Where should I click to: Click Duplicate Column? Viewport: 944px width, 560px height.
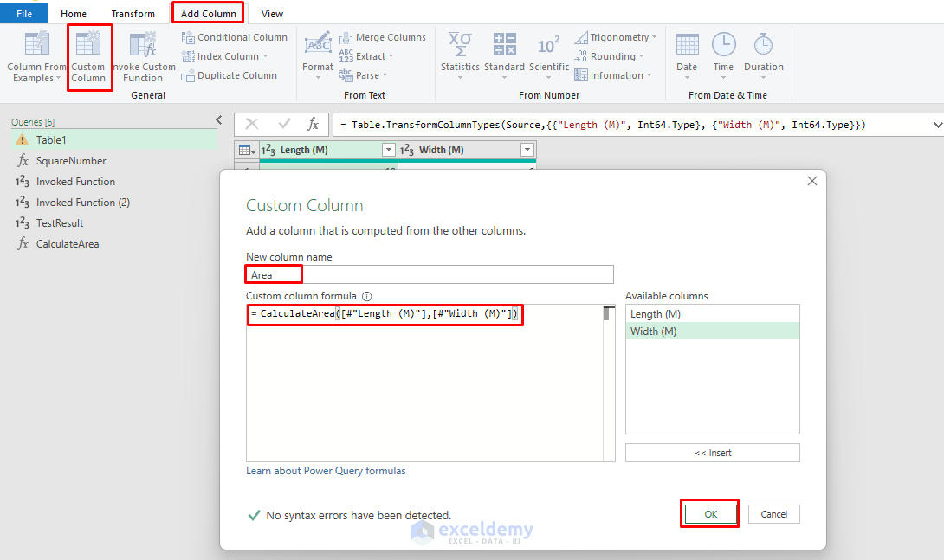click(230, 76)
